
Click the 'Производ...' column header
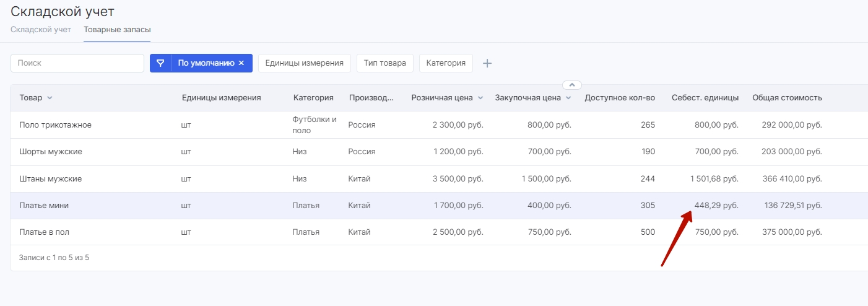(x=371, y=98)
